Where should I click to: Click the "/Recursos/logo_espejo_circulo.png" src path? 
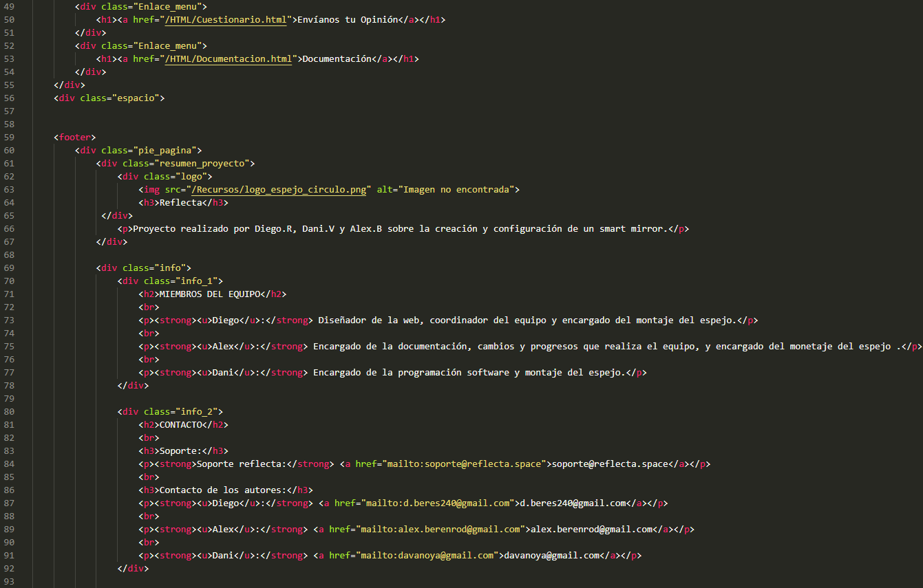[x=279, y=190]
